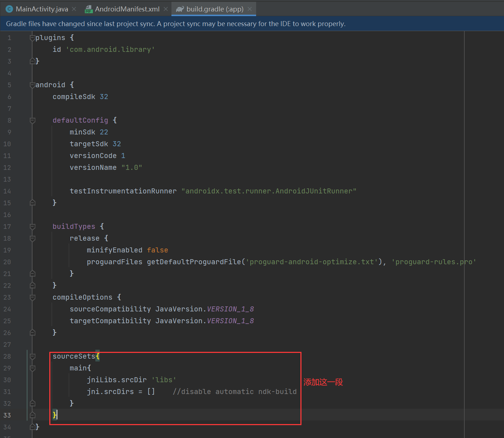Close the build.gradle (:app) tab
Screen dimensions: 504x438
250,9
